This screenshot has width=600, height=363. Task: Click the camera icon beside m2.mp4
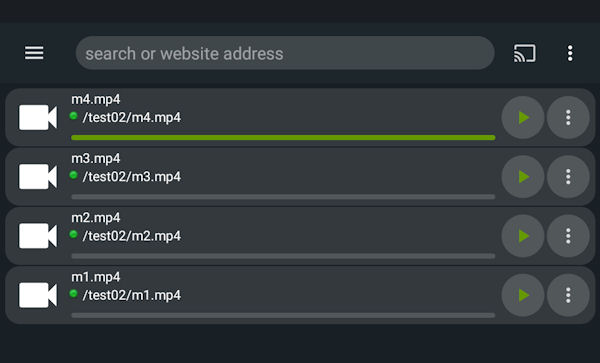(38, 236)
